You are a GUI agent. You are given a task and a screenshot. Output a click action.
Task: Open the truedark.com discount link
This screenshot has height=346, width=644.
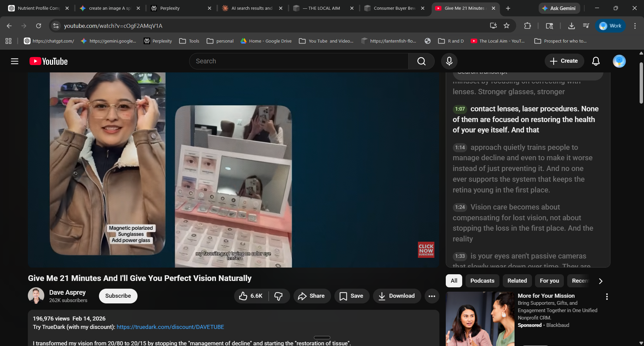click(170, 327)
